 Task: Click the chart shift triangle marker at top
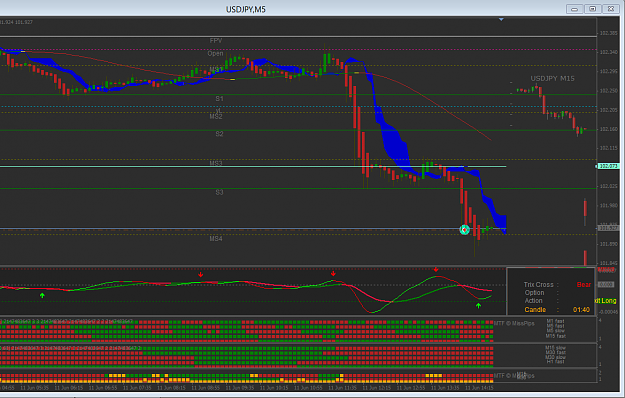pyautogui.click(x=501, y=19)
